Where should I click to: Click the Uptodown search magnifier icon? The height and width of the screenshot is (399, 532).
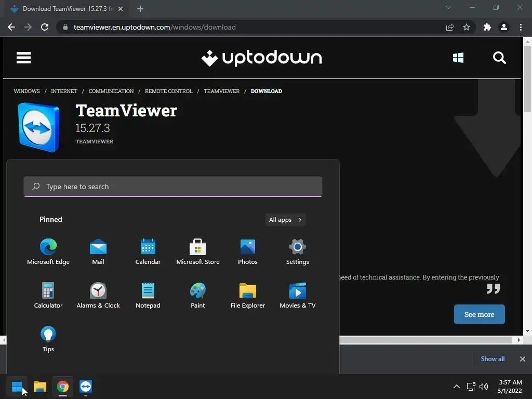pos(499,58)
